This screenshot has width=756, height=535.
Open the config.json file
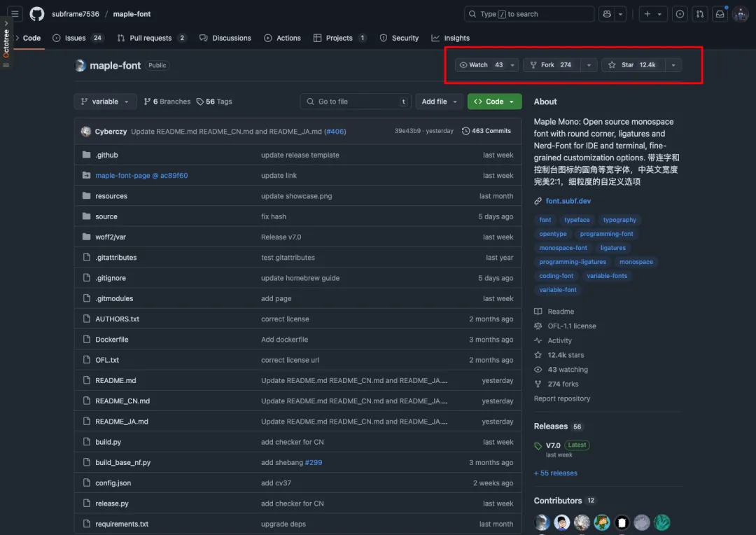click(x=113, y=483)
